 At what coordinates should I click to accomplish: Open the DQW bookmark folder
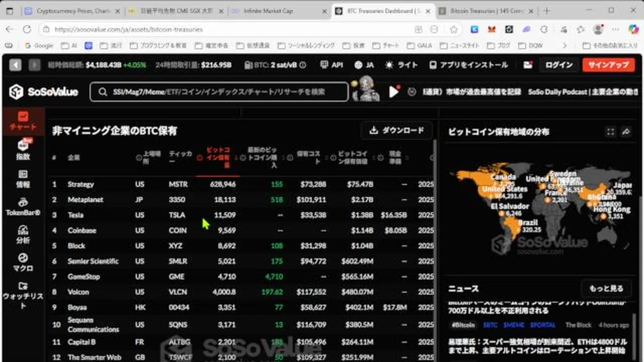[x=530, y=46]
